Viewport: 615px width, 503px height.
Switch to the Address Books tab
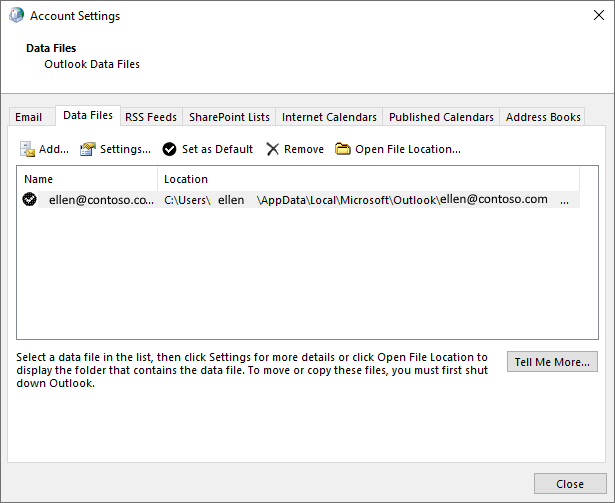543,117
